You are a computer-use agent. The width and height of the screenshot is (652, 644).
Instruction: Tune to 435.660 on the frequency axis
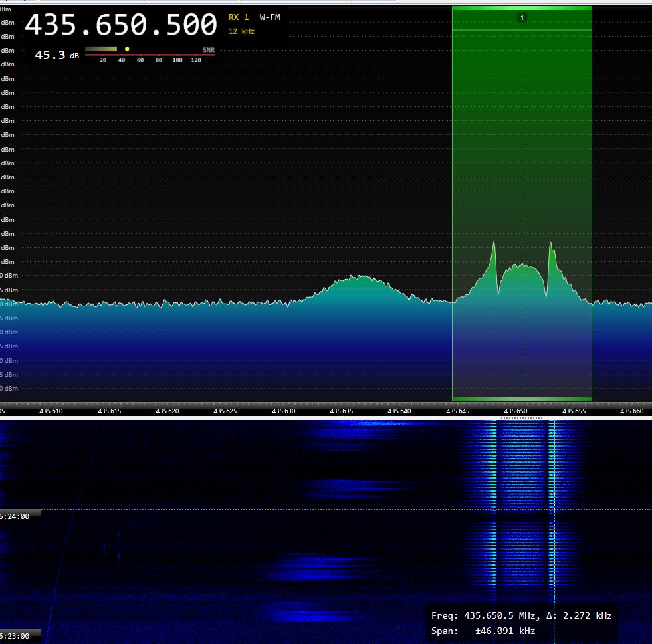[x=631, y=411]
